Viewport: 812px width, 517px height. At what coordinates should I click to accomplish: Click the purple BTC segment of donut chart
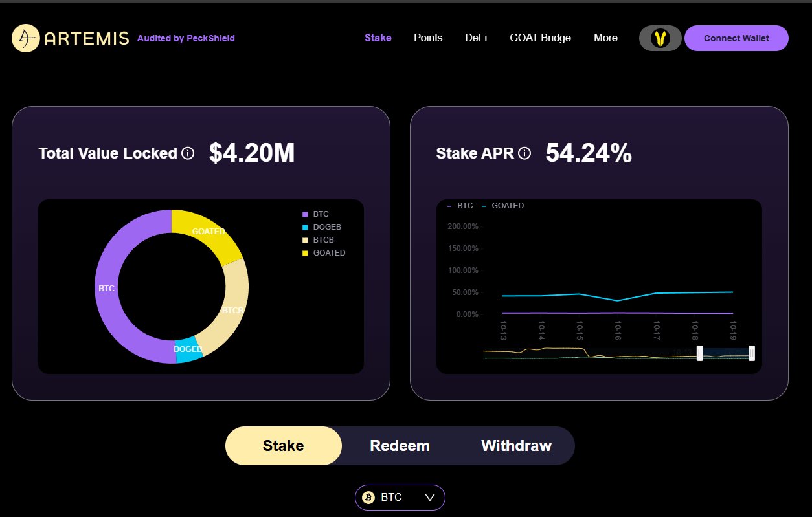(x=106, y=288)
